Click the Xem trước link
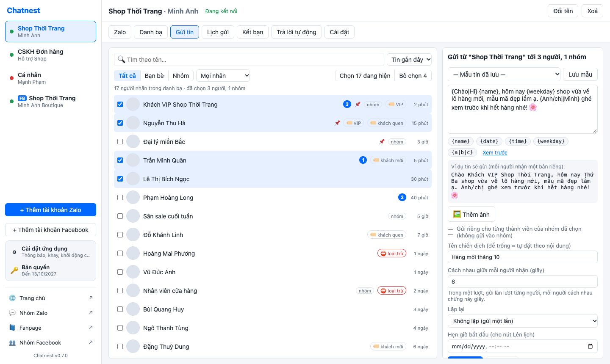This screenshot has width=610, height=364. (495, 153)
